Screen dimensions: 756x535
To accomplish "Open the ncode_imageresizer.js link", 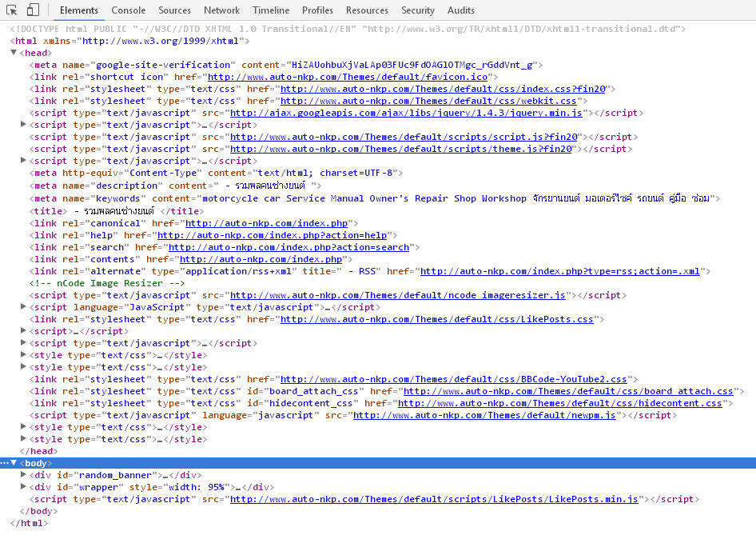I will pyautogui.click(x=398, y=295).
